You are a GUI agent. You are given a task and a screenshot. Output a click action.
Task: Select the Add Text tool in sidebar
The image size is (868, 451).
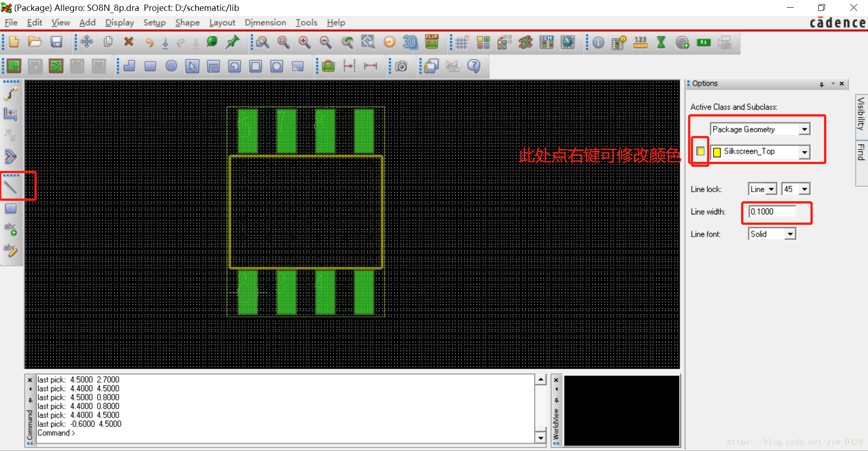click(11, 229)
